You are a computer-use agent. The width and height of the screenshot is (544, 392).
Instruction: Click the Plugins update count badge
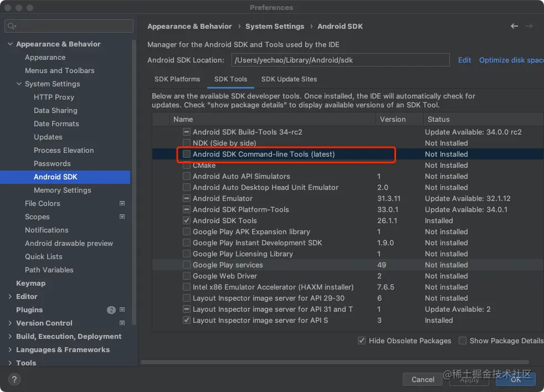(x=111, y=310)
